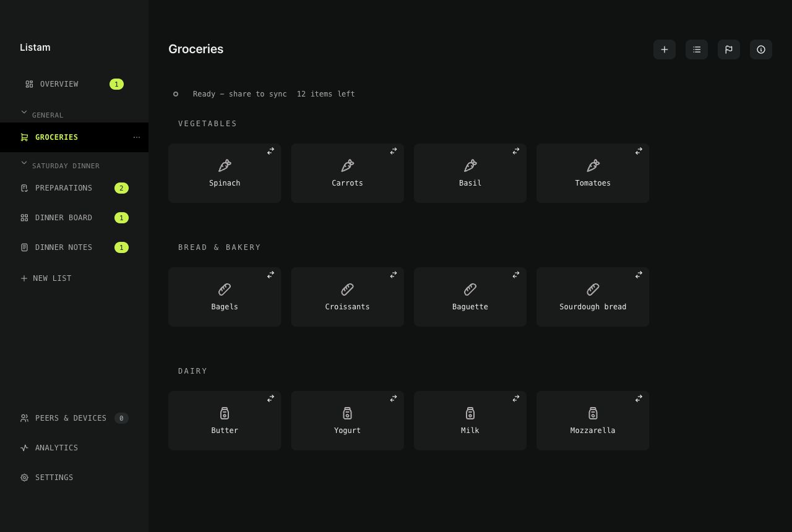The width and height of the screenshot is (792, 532).
Task: Click the swap arrows icon on Baguette card
Action: click(515, 275)
